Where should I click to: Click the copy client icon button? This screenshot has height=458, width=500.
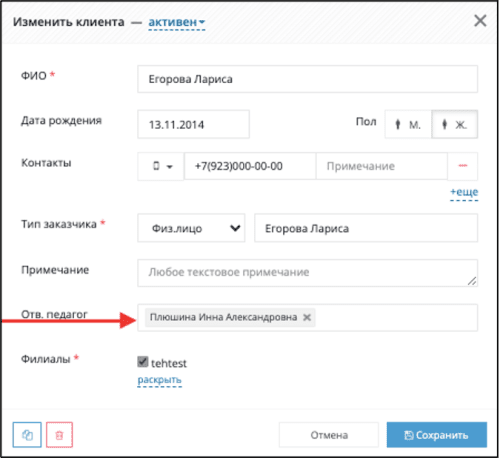(x=27, y=435)
